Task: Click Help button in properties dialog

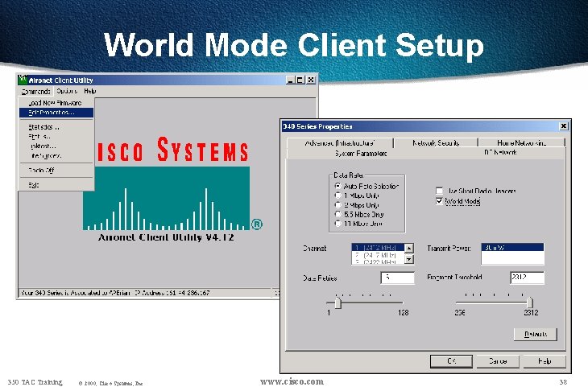Action: pyautogui.click(x=545, y=361)
